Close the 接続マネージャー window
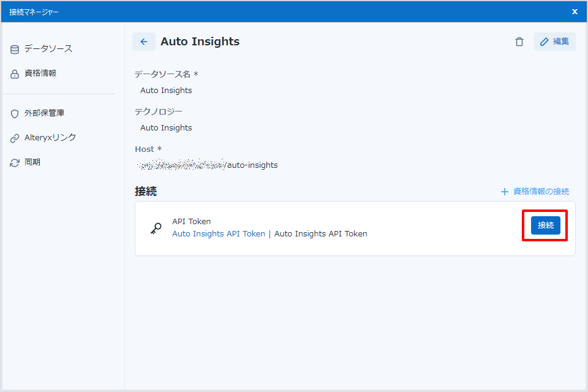 click(575, 12)
